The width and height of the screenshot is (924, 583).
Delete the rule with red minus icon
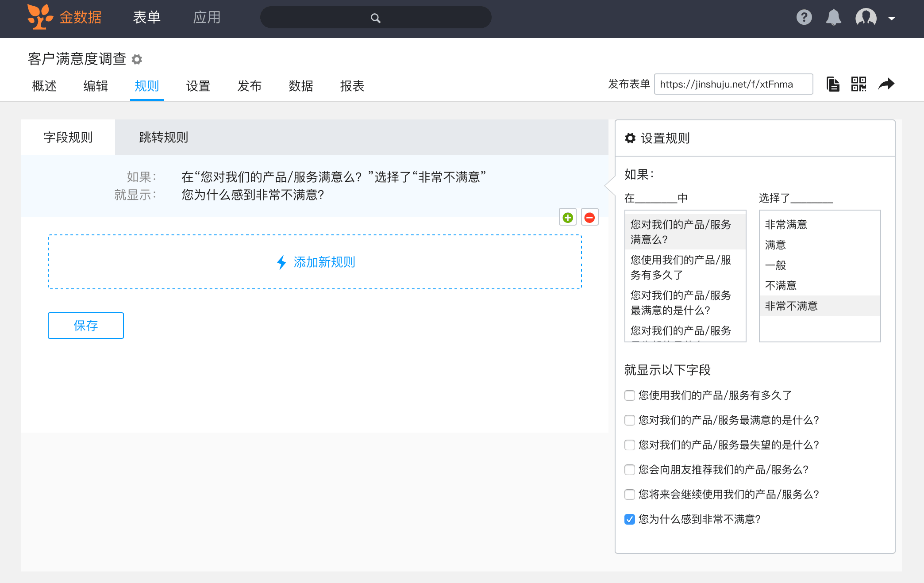tap(589, 218)
